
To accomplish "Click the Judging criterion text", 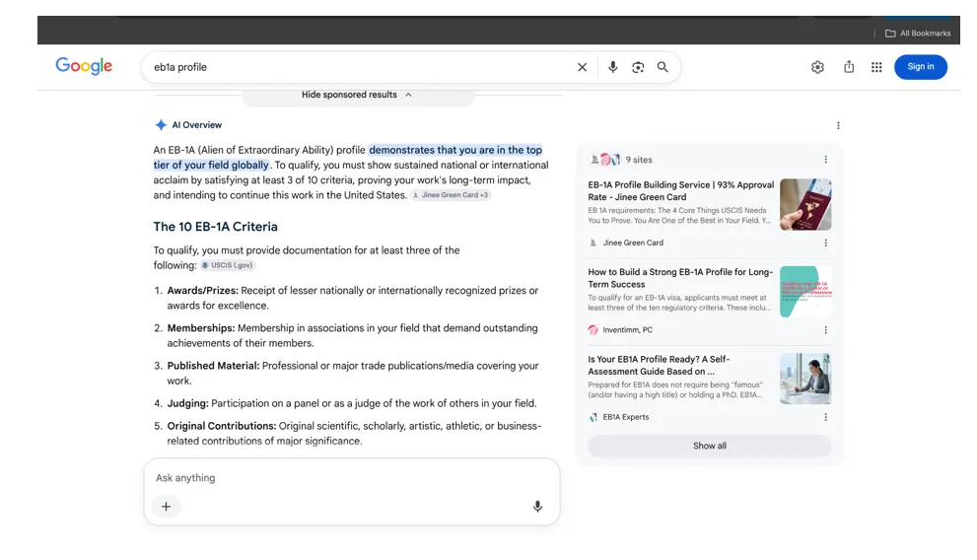I will coord(351,403).
